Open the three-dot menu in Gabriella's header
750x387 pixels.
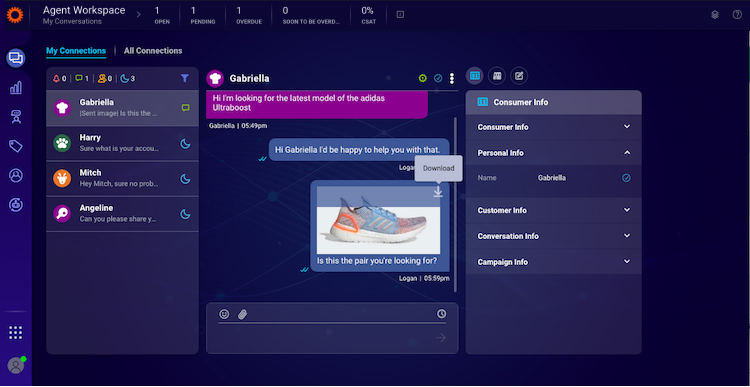click(x=452, y=78)
